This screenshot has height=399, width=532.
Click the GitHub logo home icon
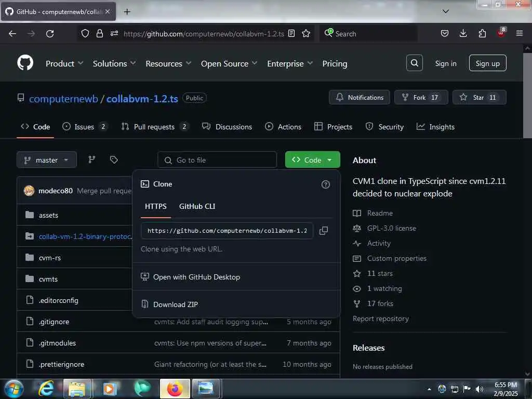click(25, 63)
